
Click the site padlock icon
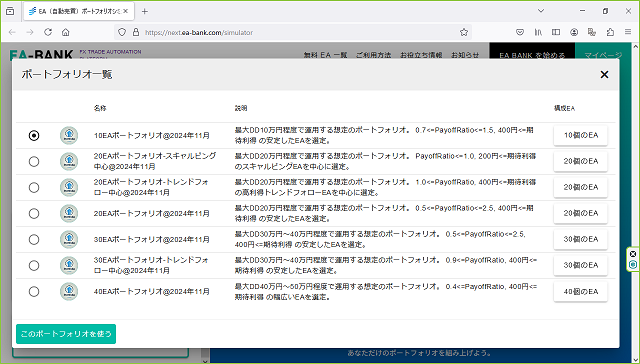(x=136, y=32)
